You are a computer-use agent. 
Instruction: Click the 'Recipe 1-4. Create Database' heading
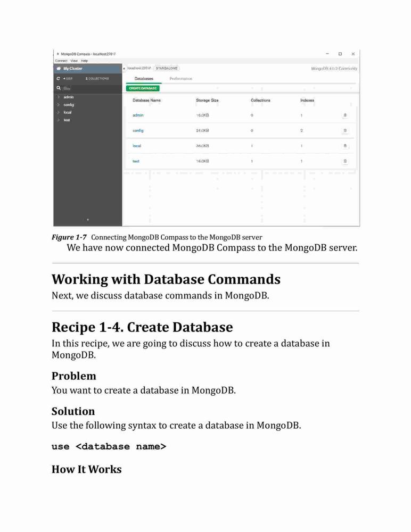(142, 327)
